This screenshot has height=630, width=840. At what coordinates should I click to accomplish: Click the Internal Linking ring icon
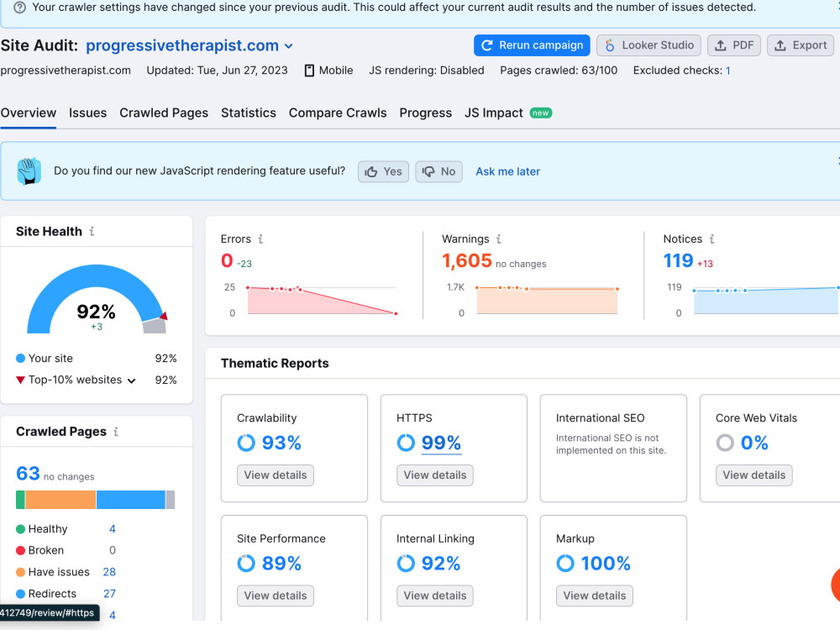pyautogui.click(x=406, y=564)
